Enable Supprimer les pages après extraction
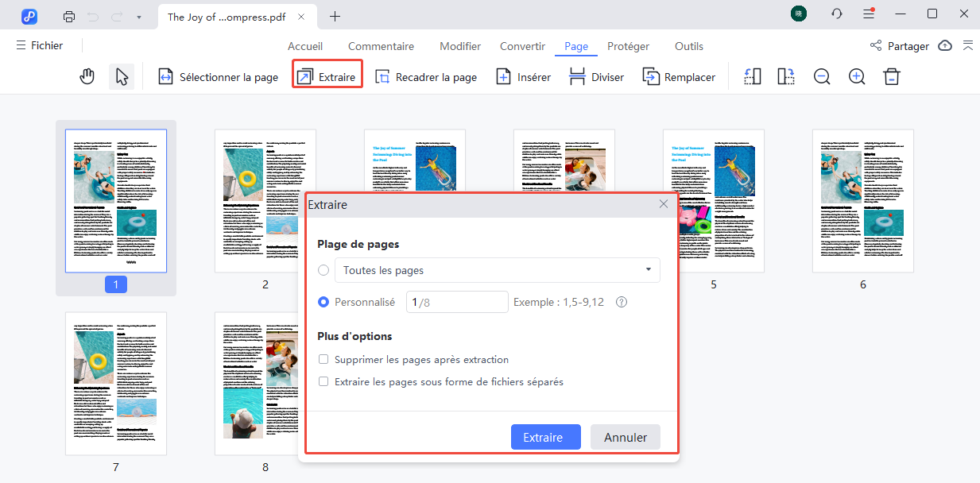The height and width of the screenshot is (483, 980). tap(323, 359)
